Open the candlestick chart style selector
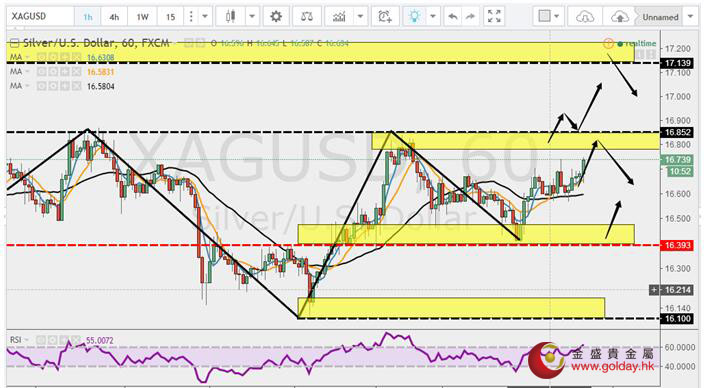704x388 pixels. [x=231, y=17]
